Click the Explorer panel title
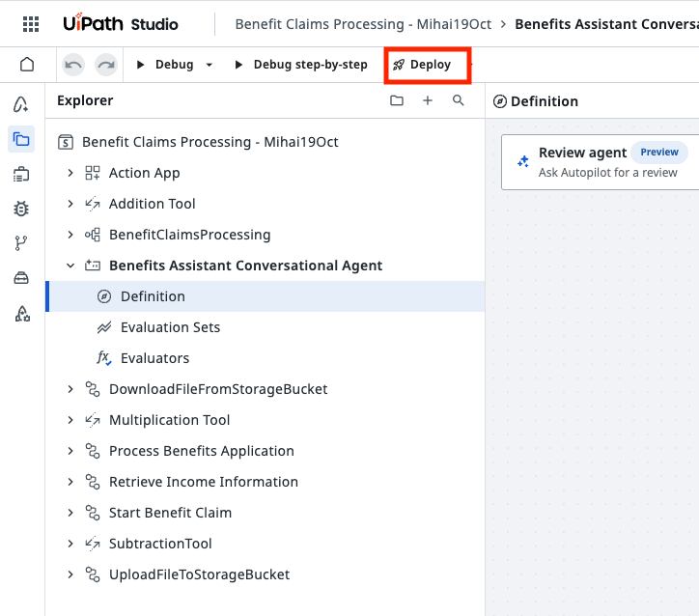 [85, 100]
